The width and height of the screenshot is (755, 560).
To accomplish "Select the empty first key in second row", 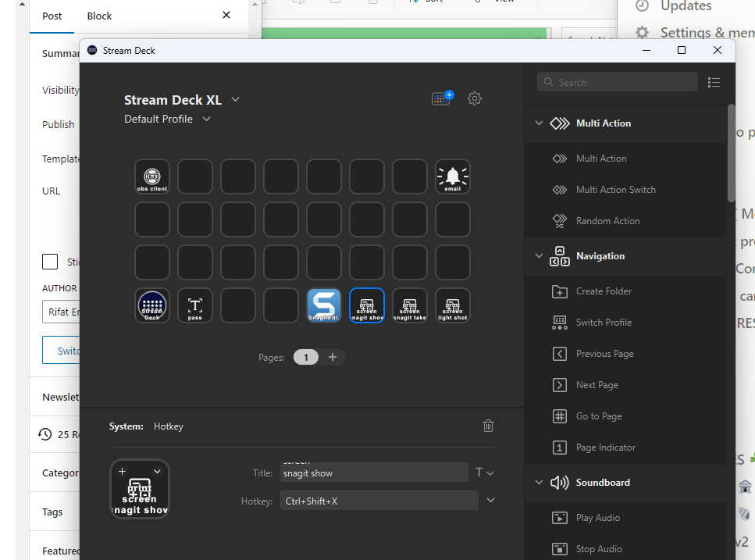I will tap(152, 219).
